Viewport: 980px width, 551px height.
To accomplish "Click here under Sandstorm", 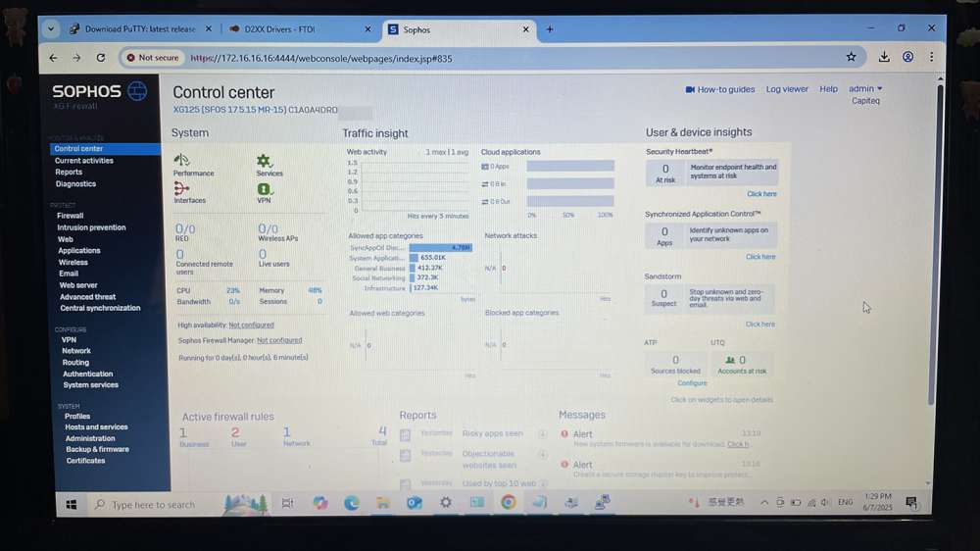I will (x=759, y=324).
